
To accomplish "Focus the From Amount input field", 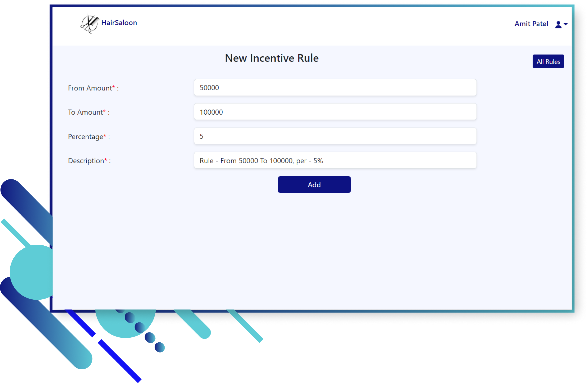I will click(335, 88).
